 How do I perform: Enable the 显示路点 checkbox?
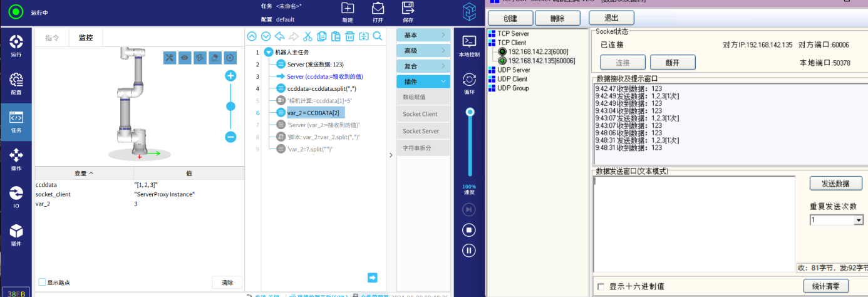click(x=42, y=282)
